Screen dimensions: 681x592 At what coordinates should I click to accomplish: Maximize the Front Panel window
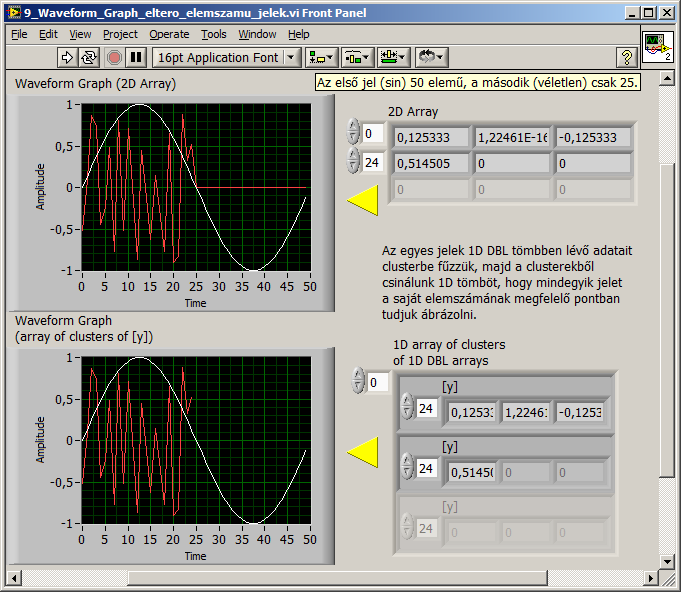pos(648,13)
